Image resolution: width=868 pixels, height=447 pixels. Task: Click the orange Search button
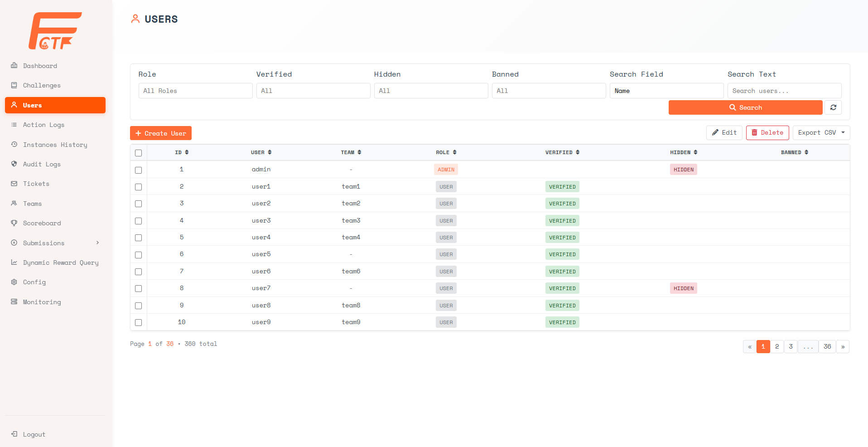[x=746, y=107]
